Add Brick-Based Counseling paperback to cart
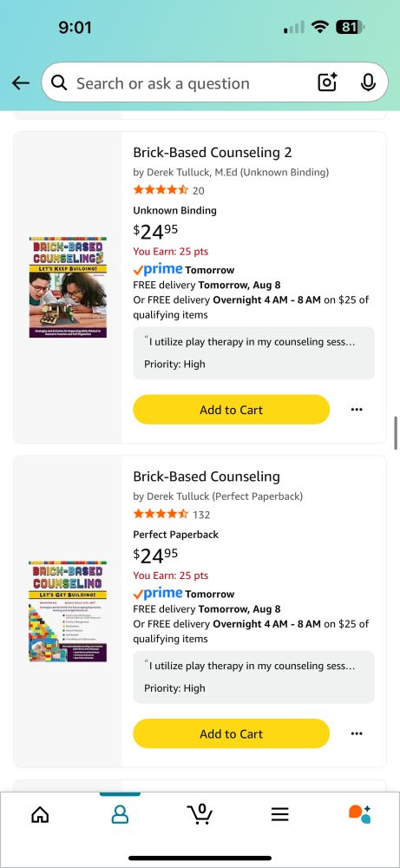The width and height of the screenshot is (400, 868). (232, 733)
